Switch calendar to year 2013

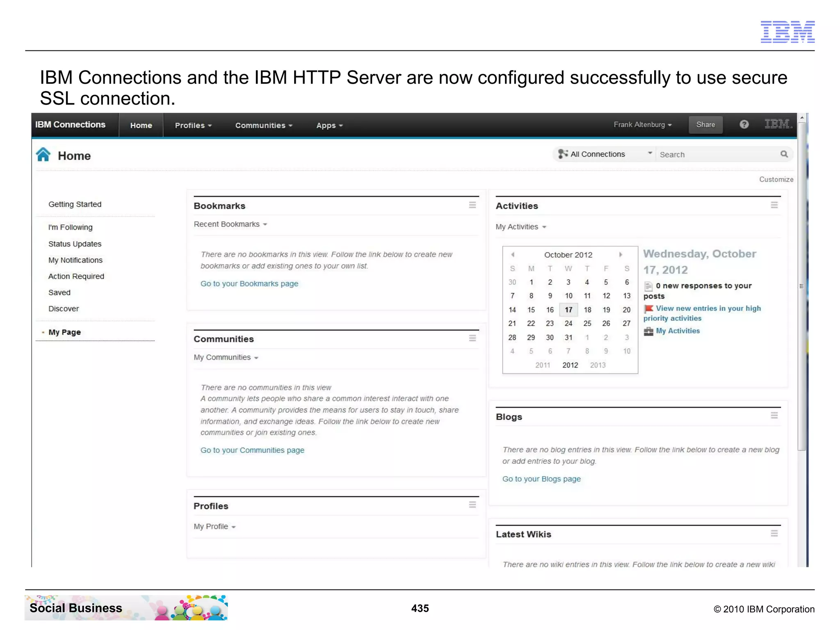point(598,365)
